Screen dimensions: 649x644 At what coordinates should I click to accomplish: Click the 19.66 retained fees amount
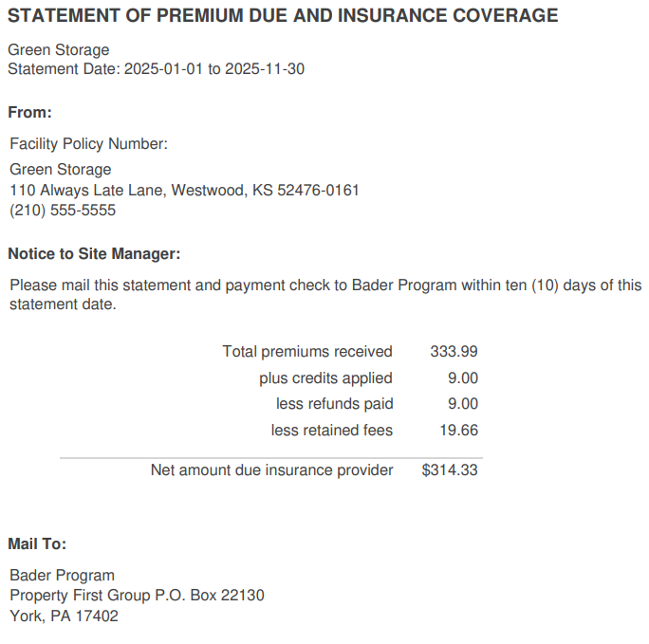458,431
